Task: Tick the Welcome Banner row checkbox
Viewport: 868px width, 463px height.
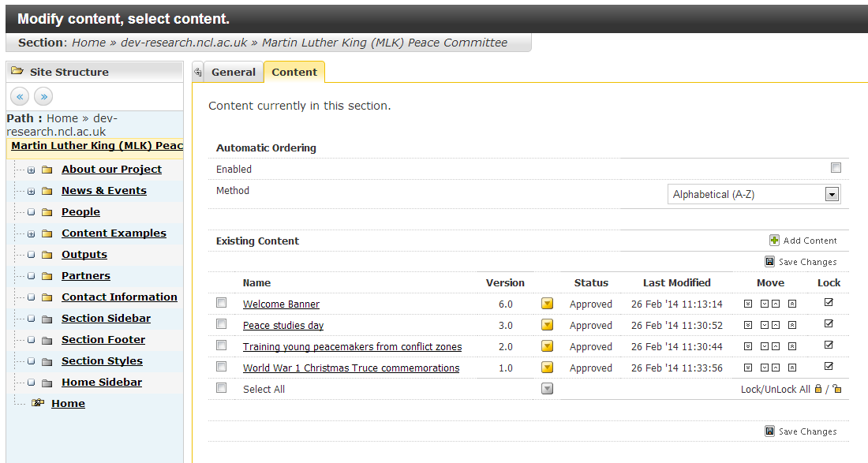Action: point(222,303)
